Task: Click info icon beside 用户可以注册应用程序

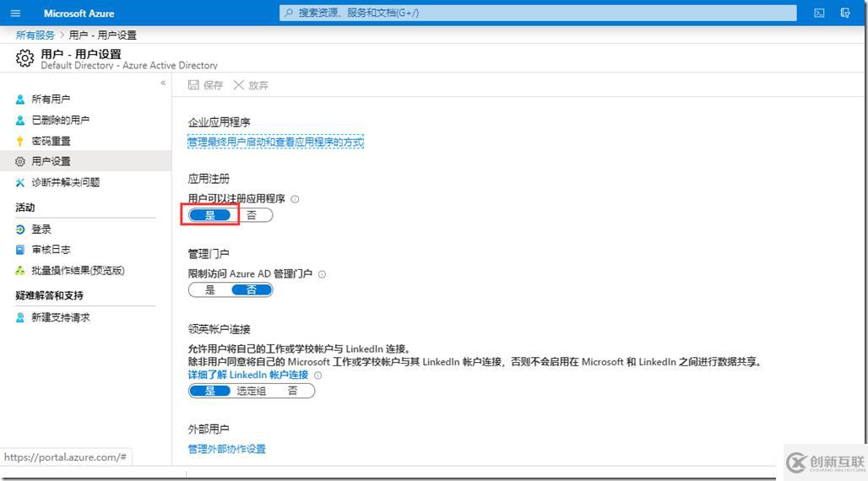Action: (x=295, y=199)
